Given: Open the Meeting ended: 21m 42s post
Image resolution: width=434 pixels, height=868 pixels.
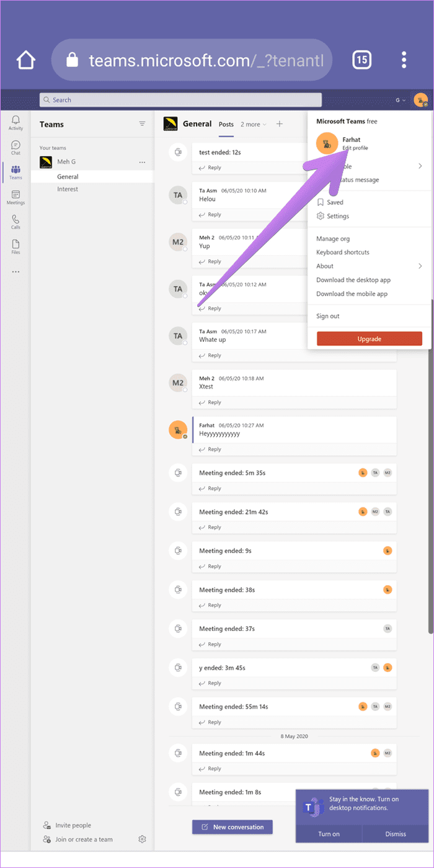Looking at the screenshot, I should 294,512.
